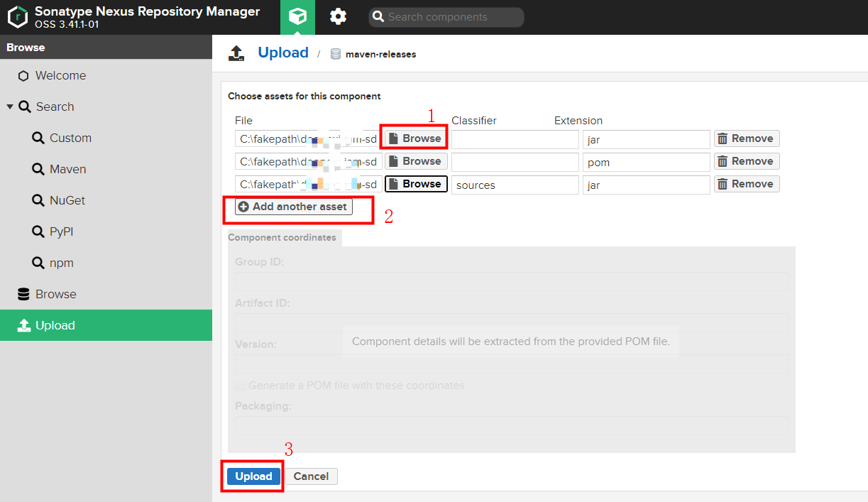Click the Search components field

pyautogui.click(x=446, y=17)
